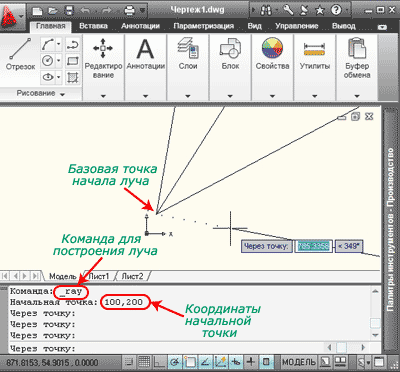The height and width of the screenshot is (372, 400).
Task: Select the Ellipse drawing tool
Action: (47, 77)
